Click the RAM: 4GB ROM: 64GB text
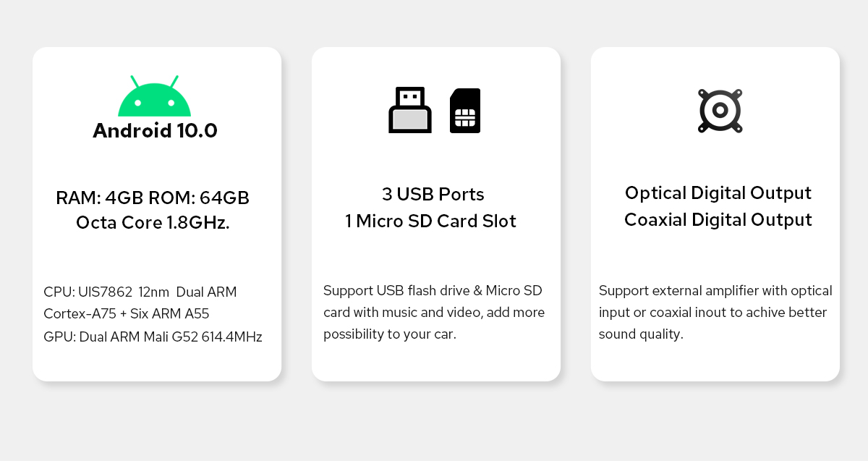The width and height of the screenshot is (868, 461). click(x=153, y=198)
